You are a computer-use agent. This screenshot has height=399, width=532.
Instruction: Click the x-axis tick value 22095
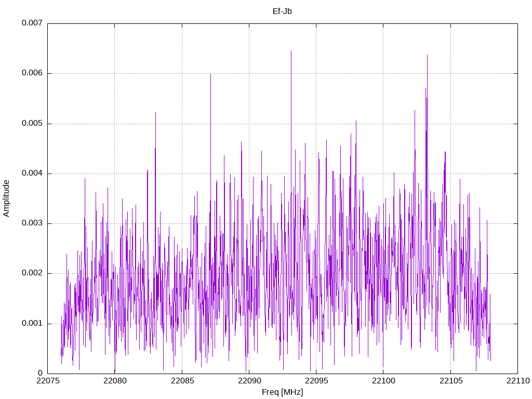[x=316, y=381]
